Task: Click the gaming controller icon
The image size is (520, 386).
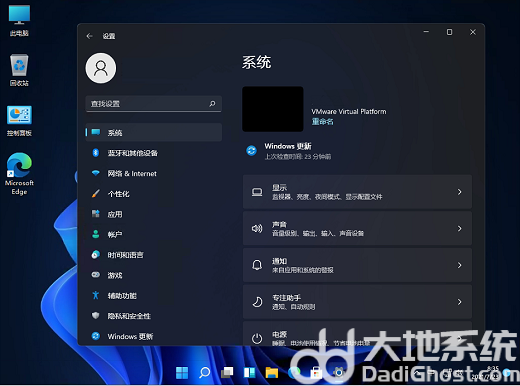Action: [x=96, y=275]
